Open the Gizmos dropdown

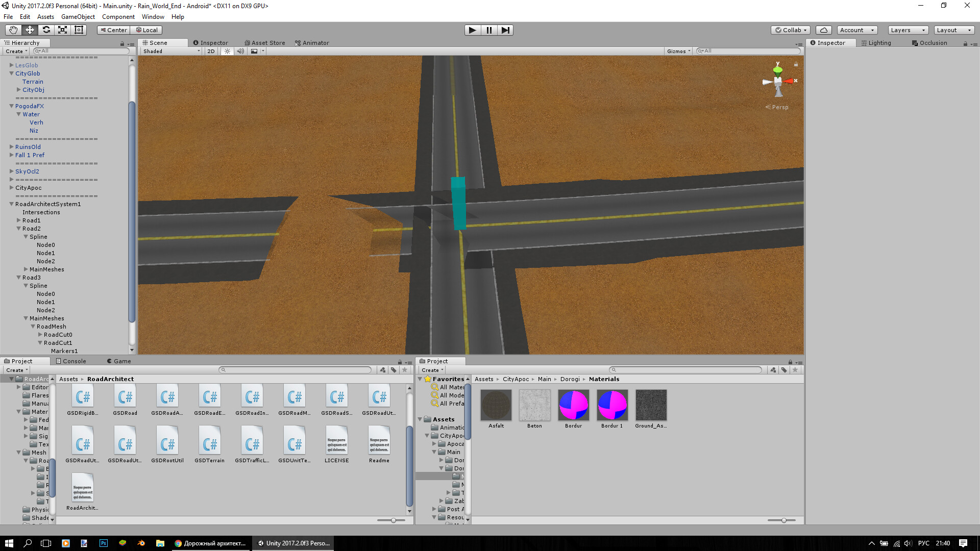coord(678,51)
